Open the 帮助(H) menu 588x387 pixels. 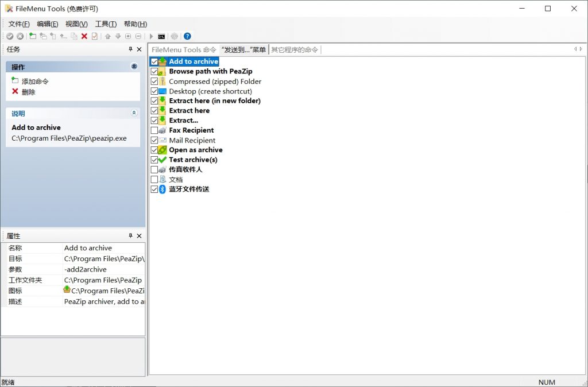point(136,24)
